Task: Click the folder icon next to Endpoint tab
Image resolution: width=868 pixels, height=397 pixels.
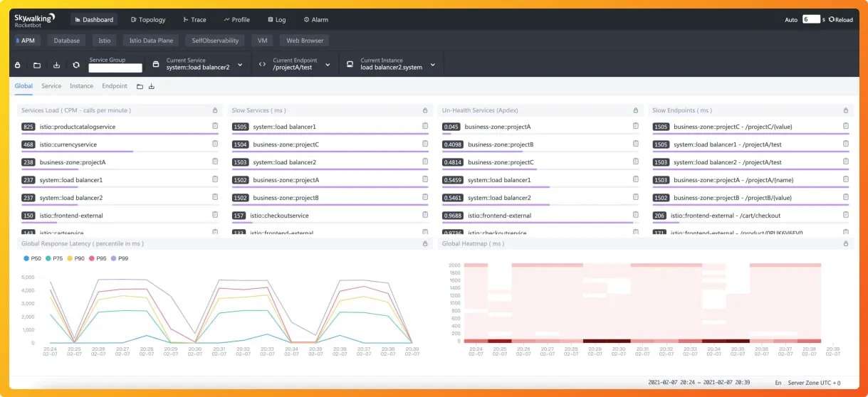Action: 140,86
